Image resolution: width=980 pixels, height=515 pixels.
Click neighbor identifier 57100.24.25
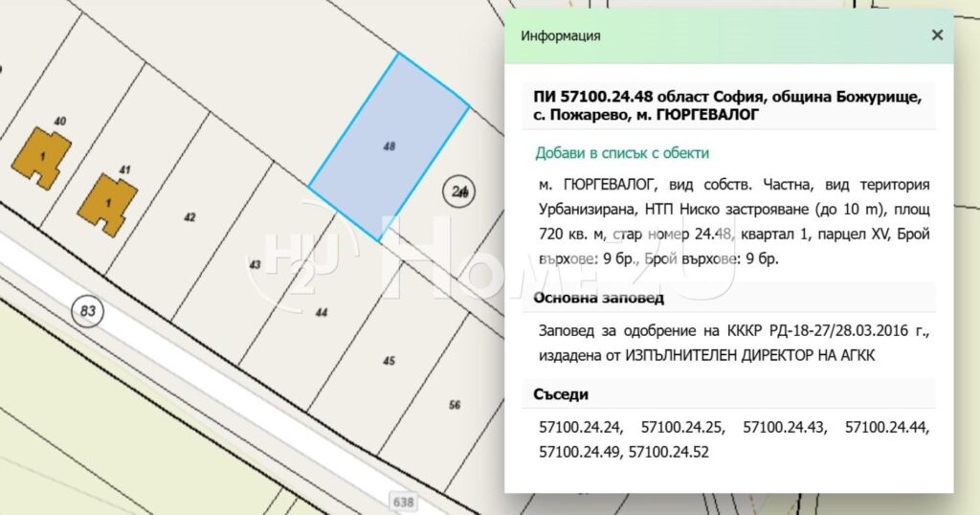click(683, 428)
